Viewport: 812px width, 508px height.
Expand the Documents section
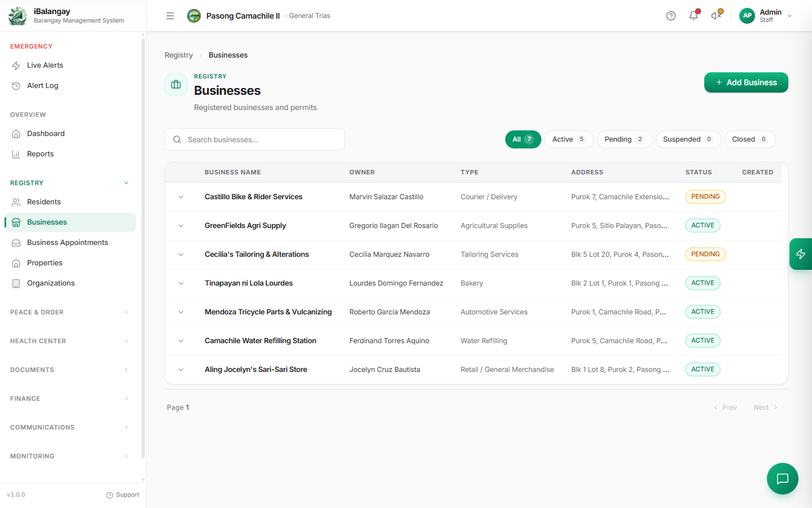(x=70, y=370)
